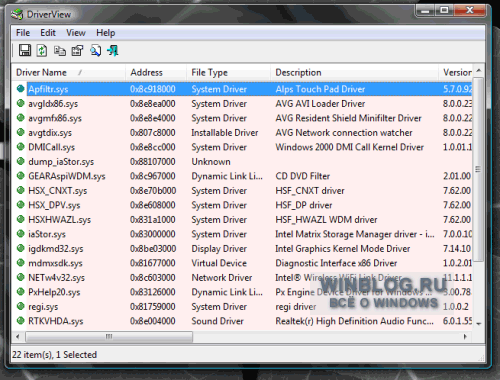Click the green icon beside HSX_DPV.sys
This screenshot has width=500, height=380.
21,205
